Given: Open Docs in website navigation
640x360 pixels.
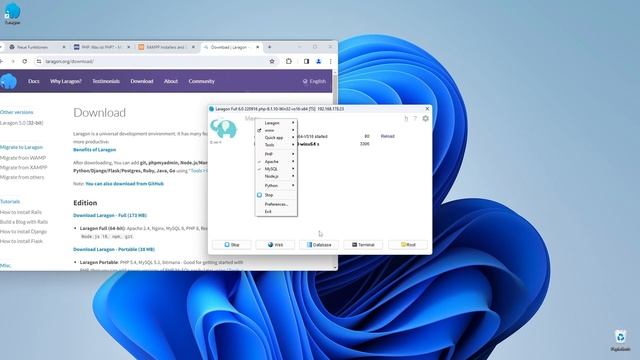Looking at the screenshot, I should point(33,81).
